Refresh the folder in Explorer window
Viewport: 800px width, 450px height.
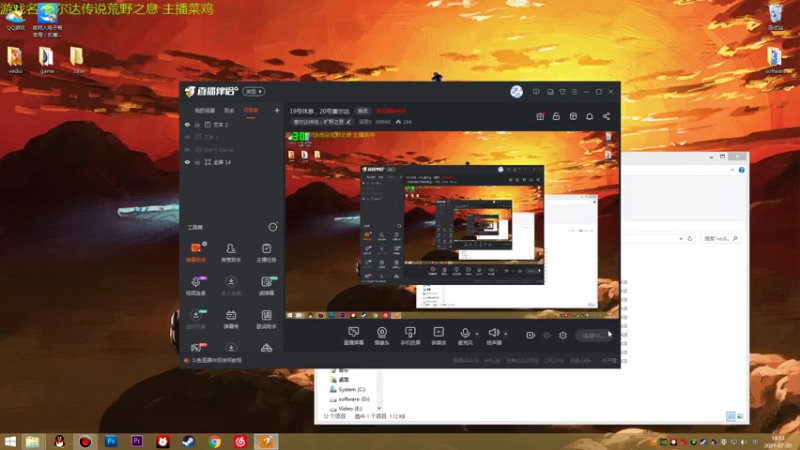pos(690,238)
